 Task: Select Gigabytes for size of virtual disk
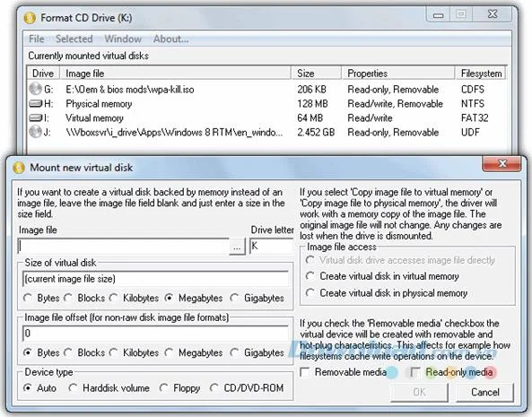[x=234, y=298]
